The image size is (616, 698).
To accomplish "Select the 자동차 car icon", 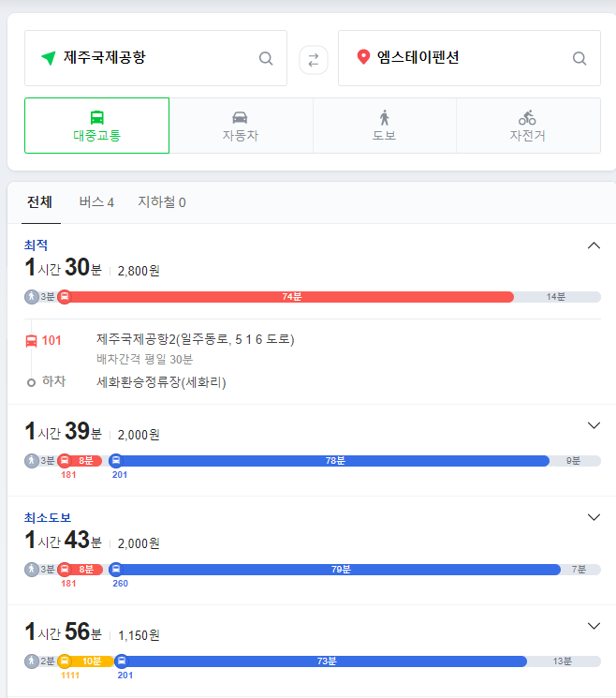I will 241,117.
